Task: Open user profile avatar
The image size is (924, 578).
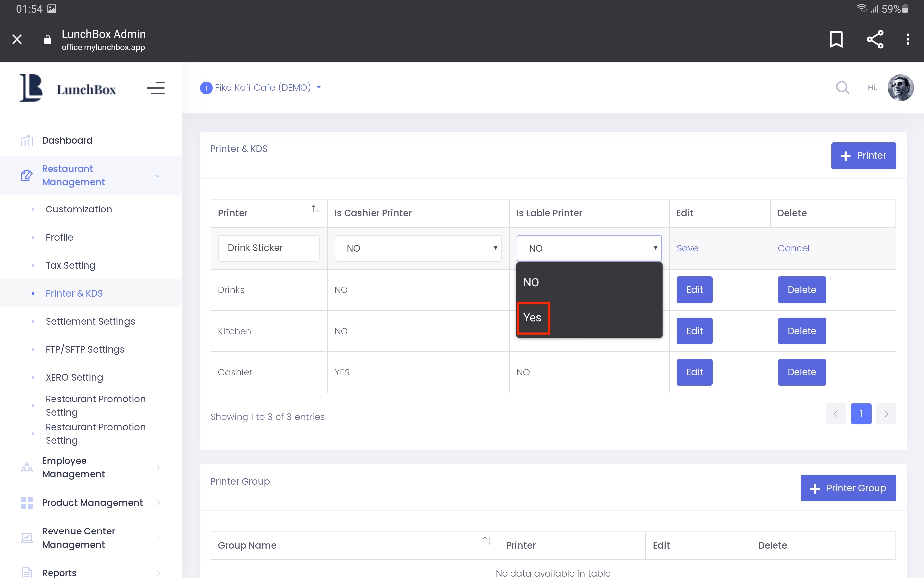Action: coord(900,87)
